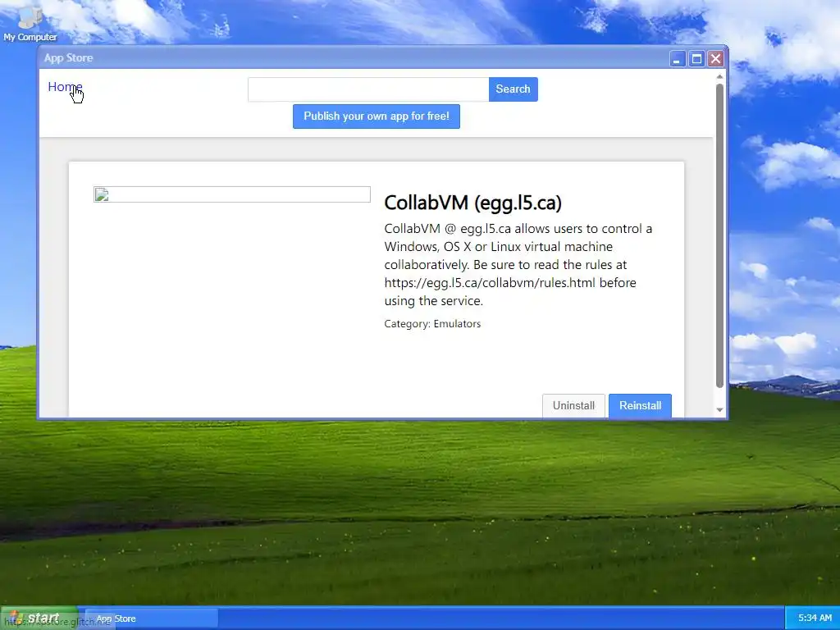840x630 pixels.
Task: Click the scrollbar down arrow in App Store
Action: tap(719, 410)
